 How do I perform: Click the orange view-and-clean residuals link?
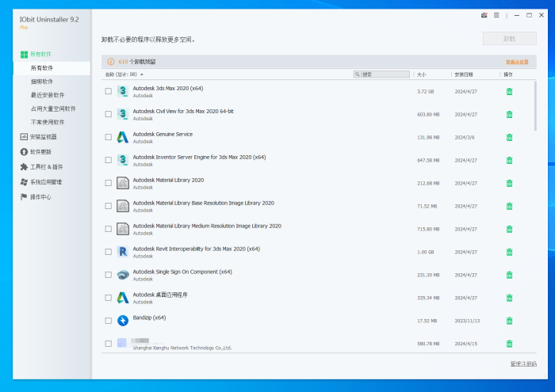coord(516,61)
